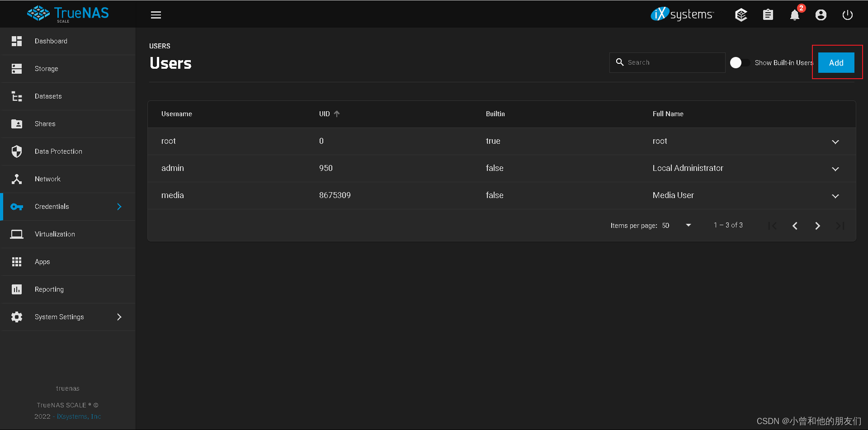Select the media username cell

[x=173, y=195]
